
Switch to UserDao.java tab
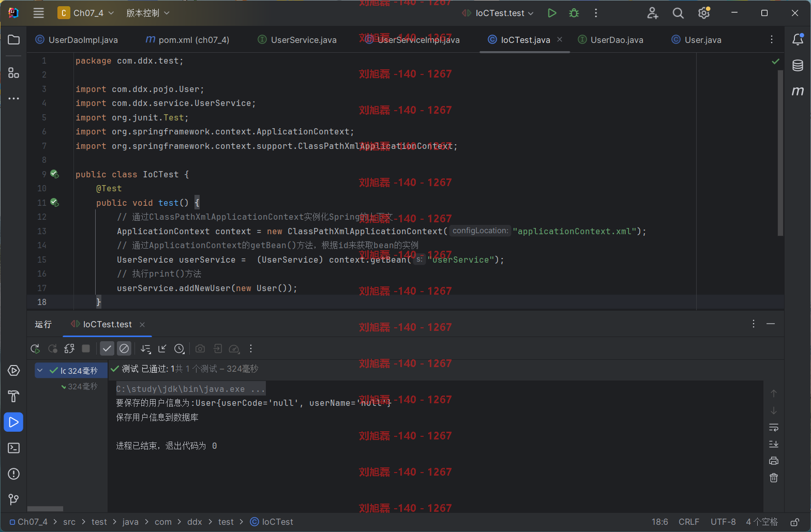click(x=611, y=40)
